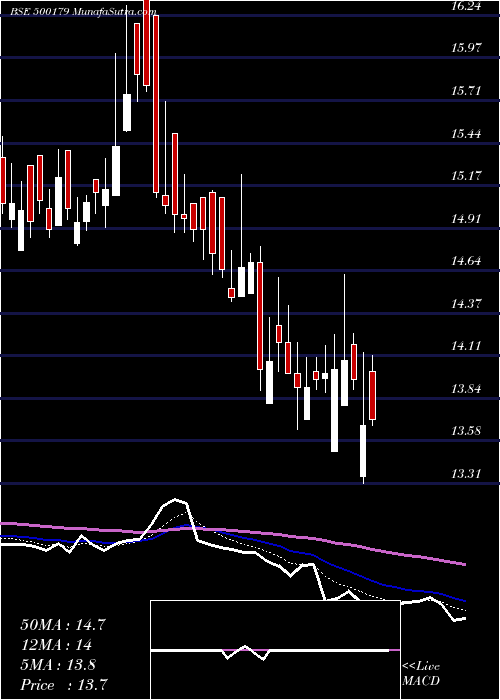
Task: Select the 13.84 price axis label
Action: (466, 389)
